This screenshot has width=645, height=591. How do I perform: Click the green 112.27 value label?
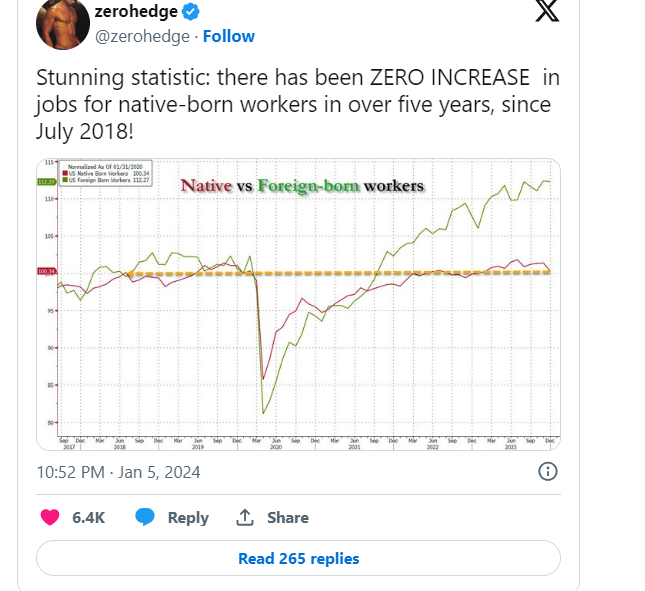[x=46, y=182]
